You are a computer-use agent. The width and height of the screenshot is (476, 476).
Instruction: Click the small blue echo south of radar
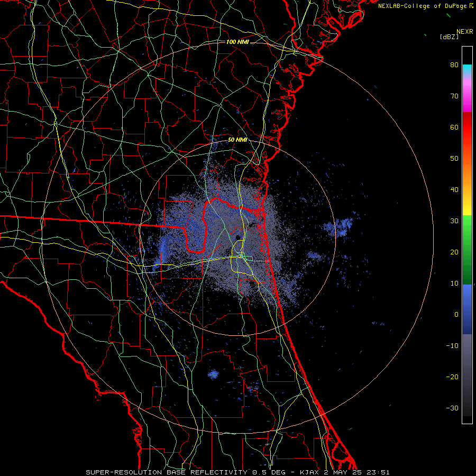coord(214,374)
